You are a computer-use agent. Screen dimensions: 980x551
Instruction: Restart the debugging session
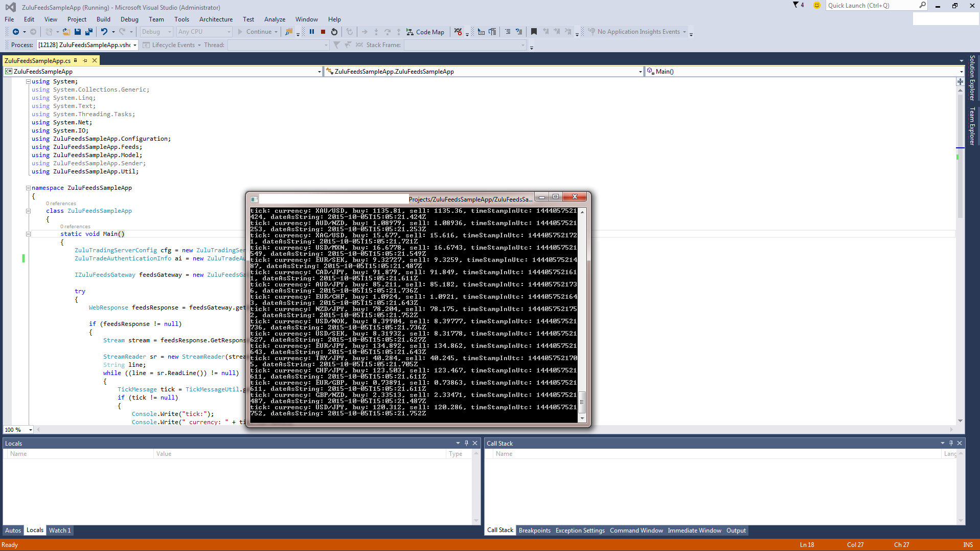334,32
